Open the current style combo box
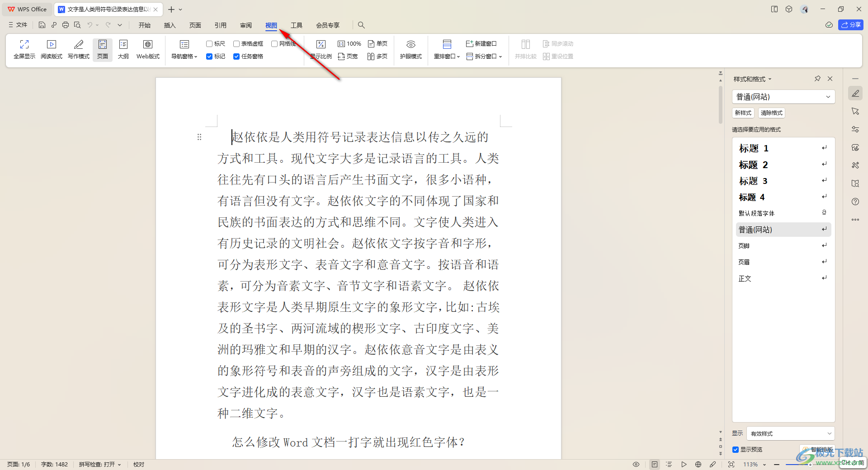This screenshot has height=470, width=868. coord(783,97)
